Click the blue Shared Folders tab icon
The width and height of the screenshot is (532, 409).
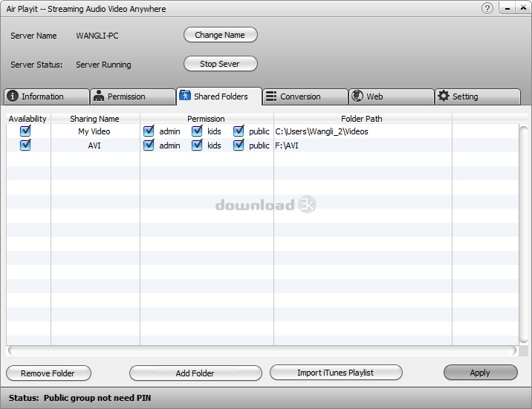[x=184, y=96]
